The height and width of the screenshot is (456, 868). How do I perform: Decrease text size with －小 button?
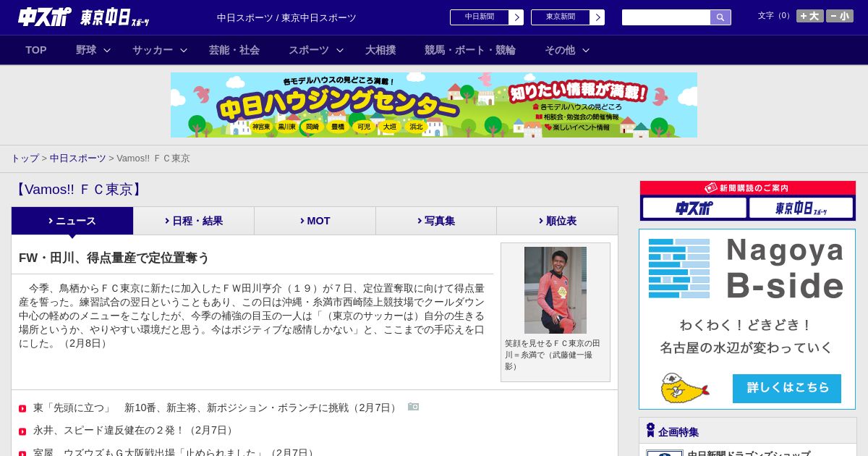(x=840, y=16)
